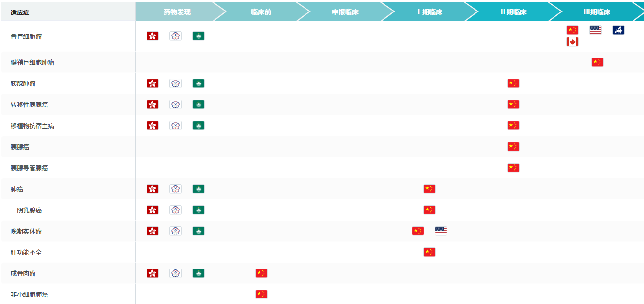This screenshot has width=644, height=304.
Task: Click the Hong Kong flag in 转移性胰腺癌 row
Action: click(x=153, y=105)
